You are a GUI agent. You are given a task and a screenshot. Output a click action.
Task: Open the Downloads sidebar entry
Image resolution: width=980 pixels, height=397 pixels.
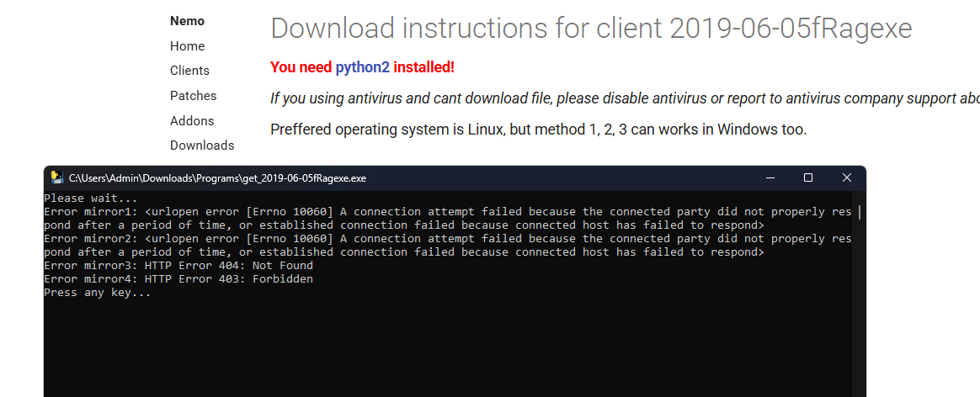(202, 146)
